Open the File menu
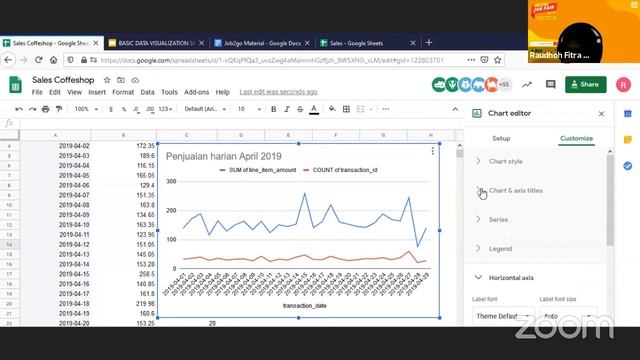This screenshot has width=640, height=360. (x=37, y=92)
